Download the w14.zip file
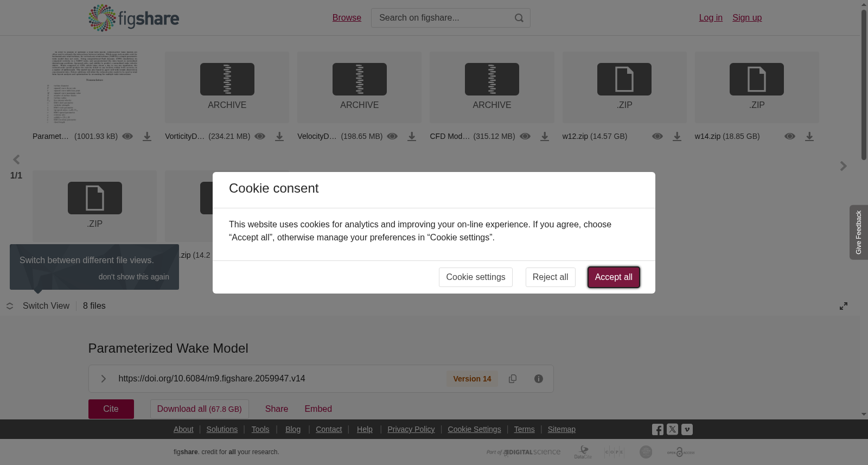Screen dimensions: 868x465 coord(809,137)
